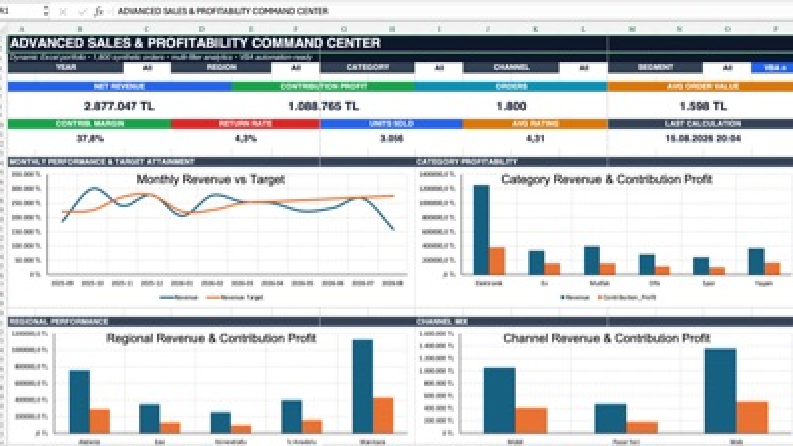This screenshot has width=793, height=446.
Task: Select the Regional Revenue & Contribution Profit chart title
Action: (211, 338)
